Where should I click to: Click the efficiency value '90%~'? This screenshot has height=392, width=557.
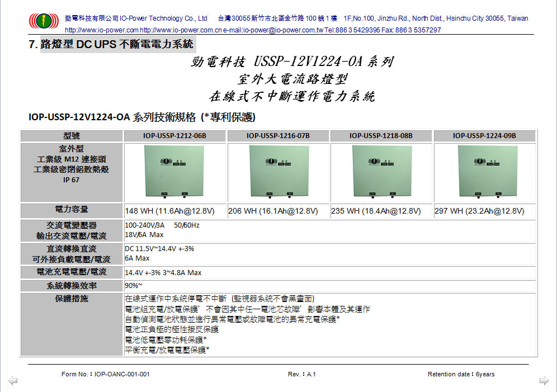134,286
